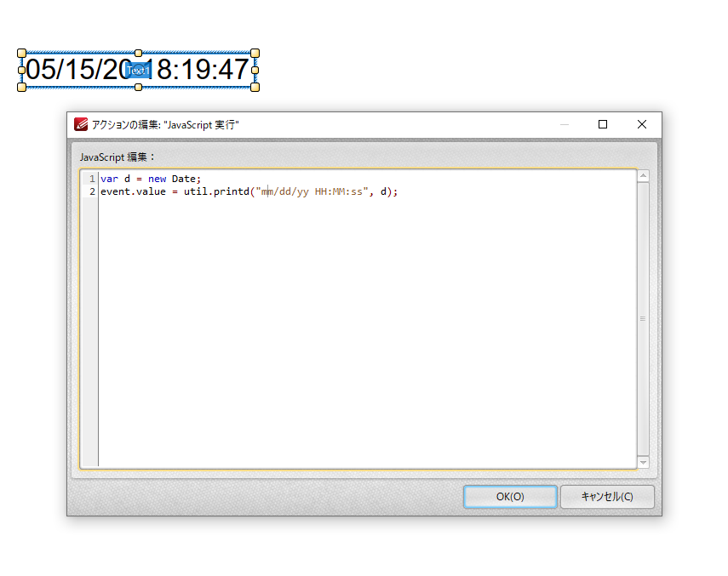This screenshot has height=576, width=728.
Task: Click the date format string "mm/dd/yy HH:MM:ss"
Action: point(312,191)
